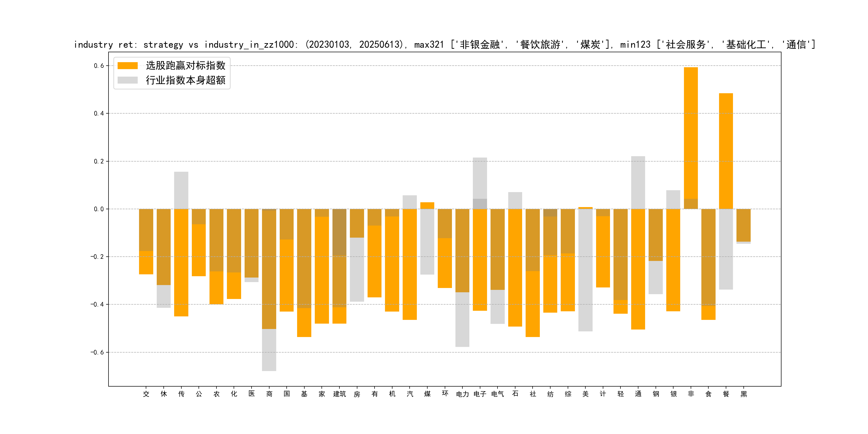Click the small orange bar above 煤

click(427, 205)
